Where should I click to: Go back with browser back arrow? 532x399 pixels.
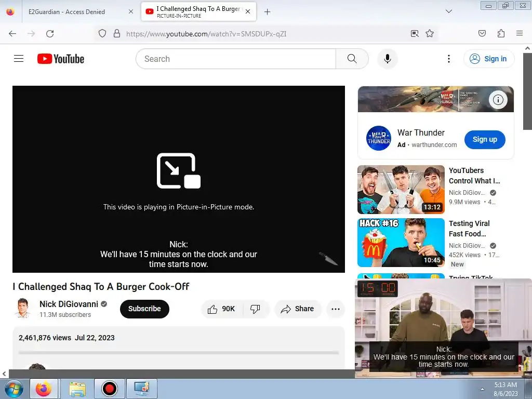12,34
